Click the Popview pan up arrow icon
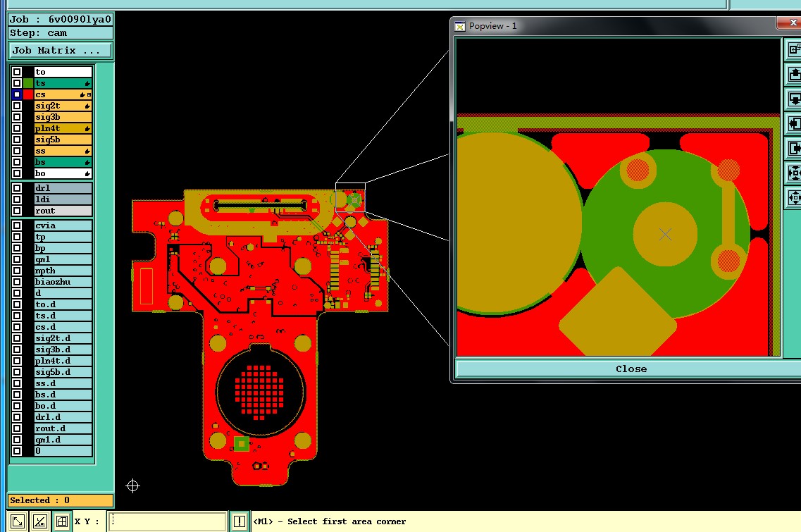This screenshot has width=801, height=532. coord(794,74)
